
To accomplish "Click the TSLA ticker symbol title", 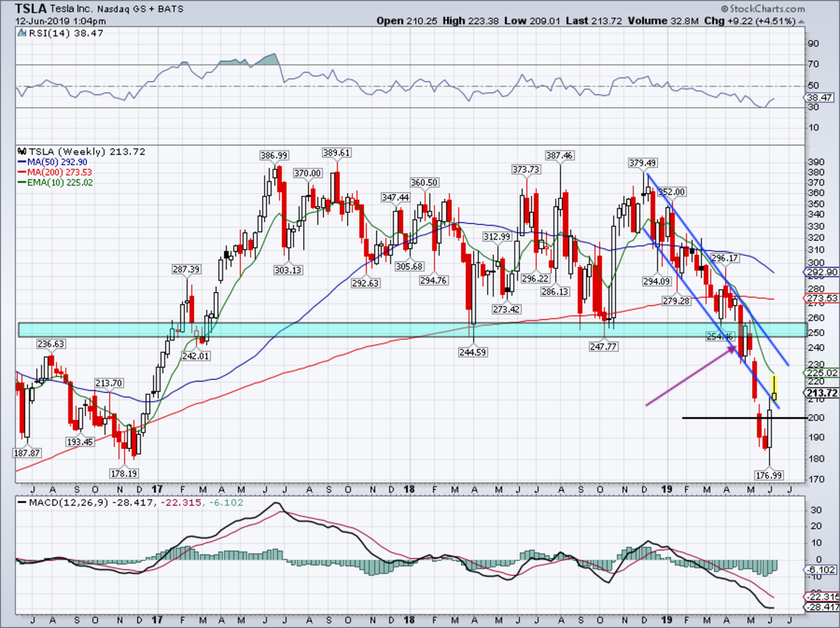I will click(x=30, y=8).
